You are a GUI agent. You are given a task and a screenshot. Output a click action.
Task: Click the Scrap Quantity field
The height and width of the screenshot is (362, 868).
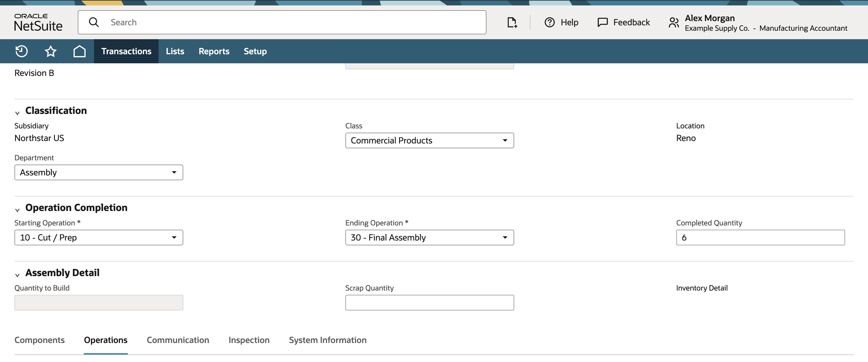point(429,302)
